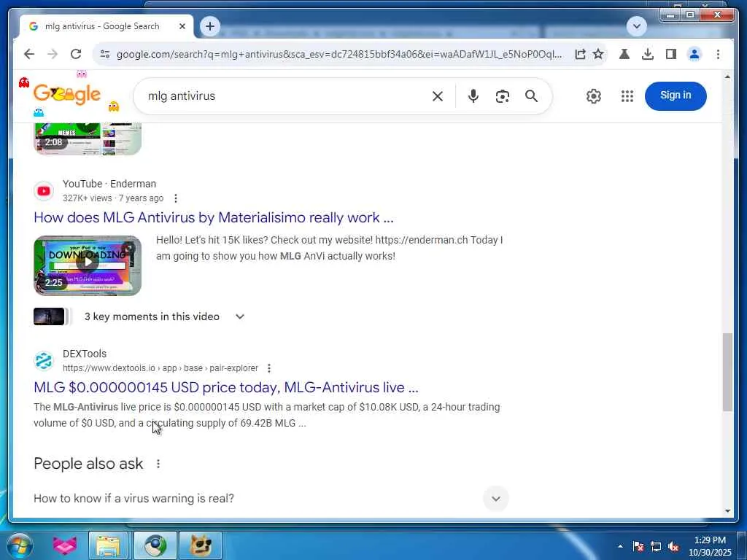Open People also ask options menu
This screenshot has width=747, height=560.
(158, 463)
